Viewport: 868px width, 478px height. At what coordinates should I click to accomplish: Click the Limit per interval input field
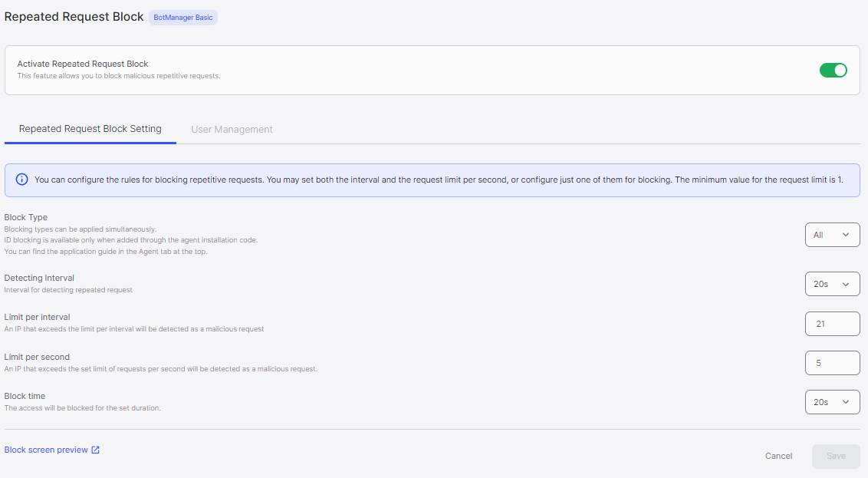click(832, 323)
